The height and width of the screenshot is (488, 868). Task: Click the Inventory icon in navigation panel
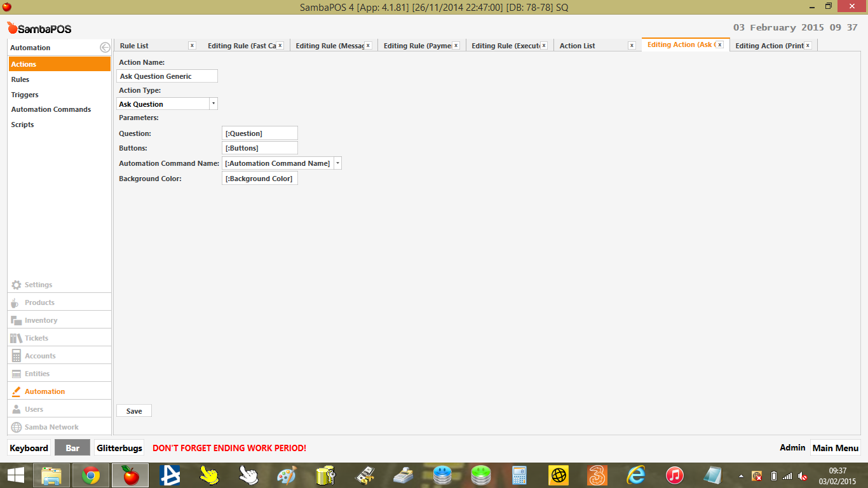coord(17,320)
